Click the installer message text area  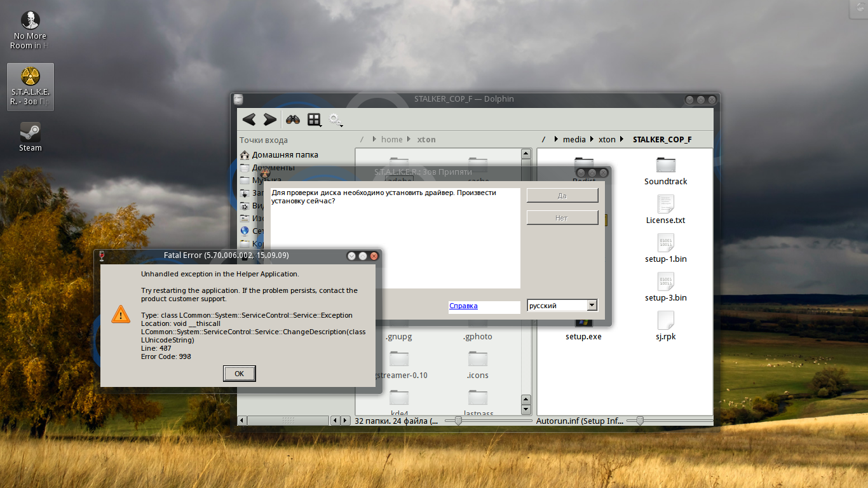click(x=395, y=238)
